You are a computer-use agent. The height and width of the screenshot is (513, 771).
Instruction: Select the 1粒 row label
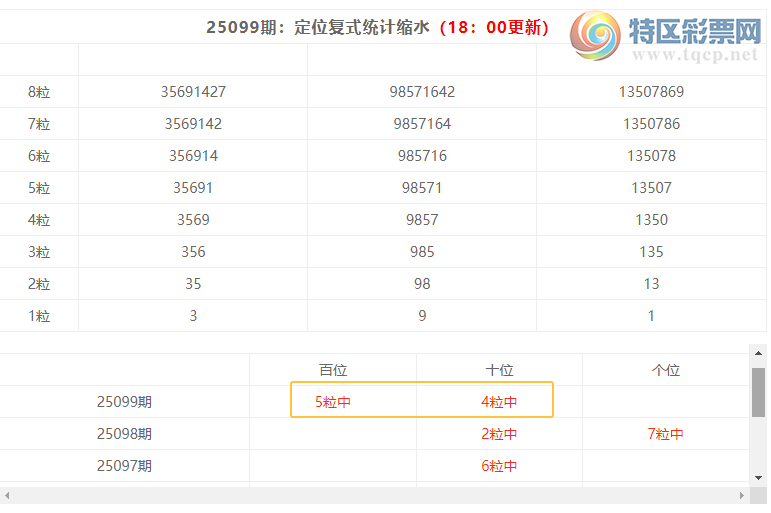39,316
